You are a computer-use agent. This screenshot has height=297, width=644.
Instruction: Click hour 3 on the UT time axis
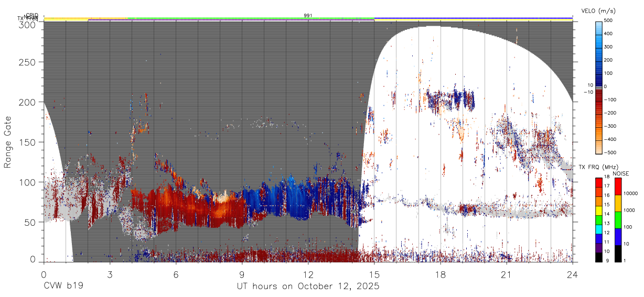110,274
